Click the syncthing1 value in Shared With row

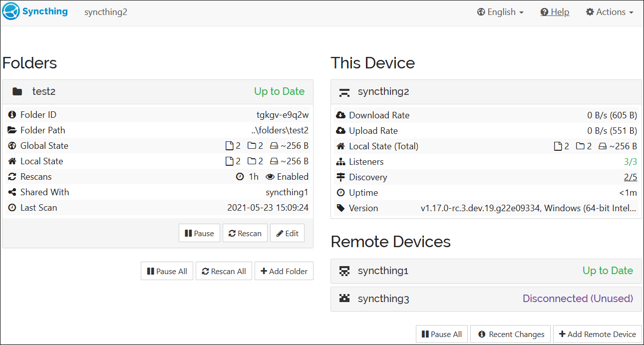point(287,192)
